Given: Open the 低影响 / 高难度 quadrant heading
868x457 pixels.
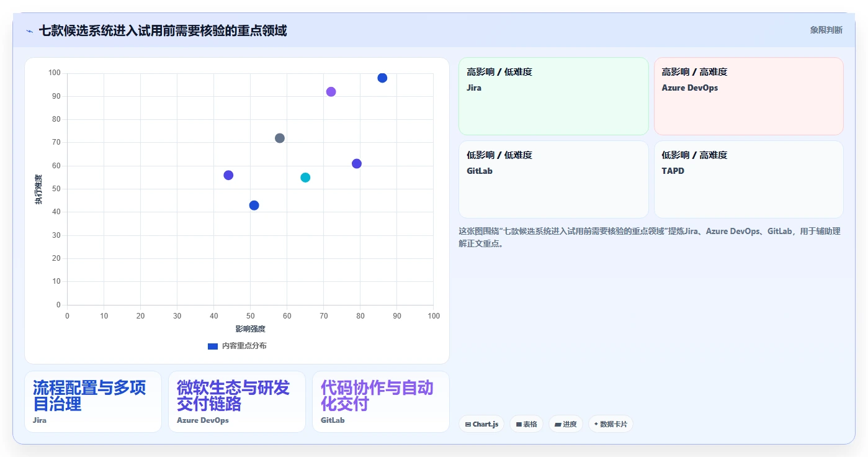Looking at the screenshot, I should (694, 155).
